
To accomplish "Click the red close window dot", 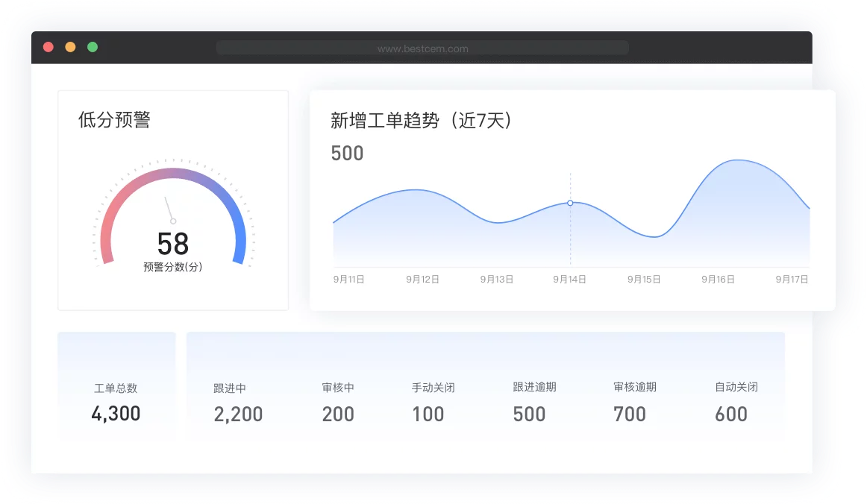I will (x=48, y=47).
